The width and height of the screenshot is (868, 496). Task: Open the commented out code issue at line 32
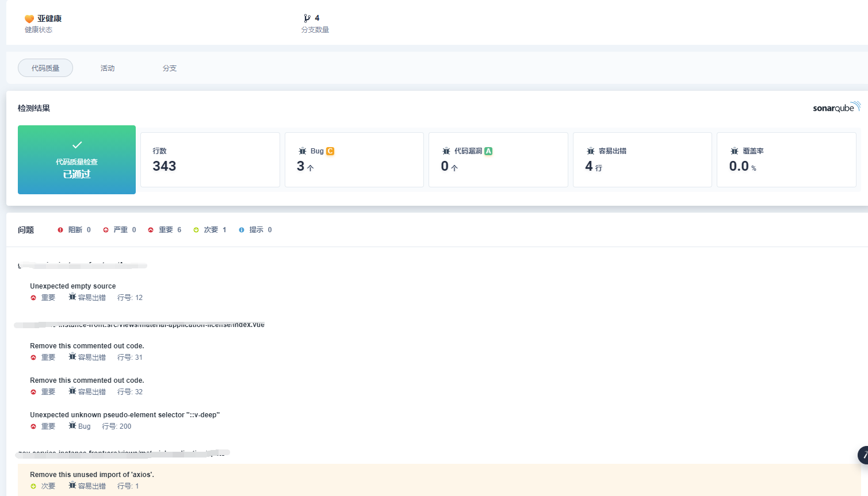pyautogui.click(x=87, y=380)
